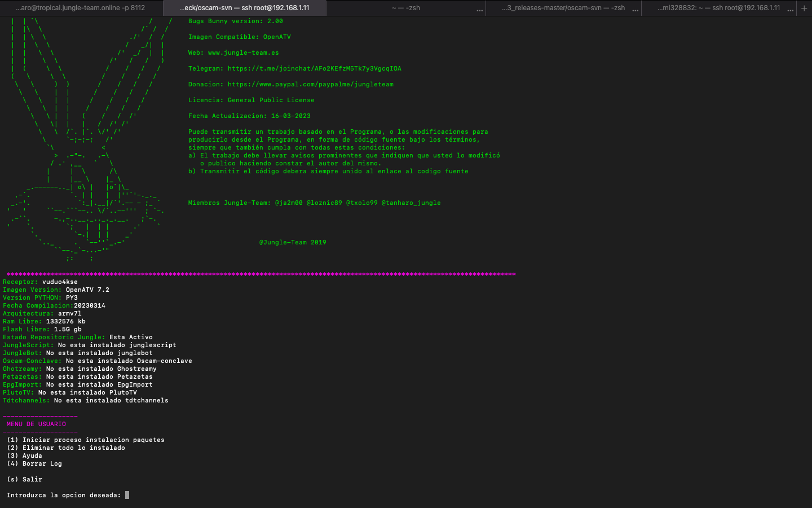Click the (s) Salir option text
The width and height of the screenshot is (812, 508).
pyautogui.click(x=24, y=479)
